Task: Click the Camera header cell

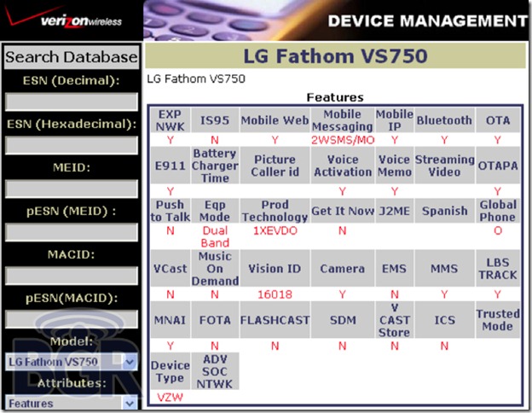Action: click(x=343, y=268)
